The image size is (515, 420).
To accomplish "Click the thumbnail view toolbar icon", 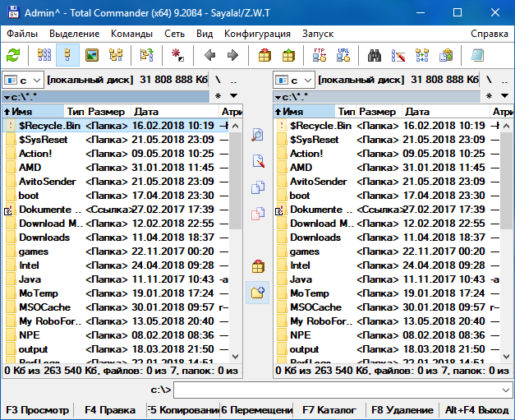I will point(91,56).
